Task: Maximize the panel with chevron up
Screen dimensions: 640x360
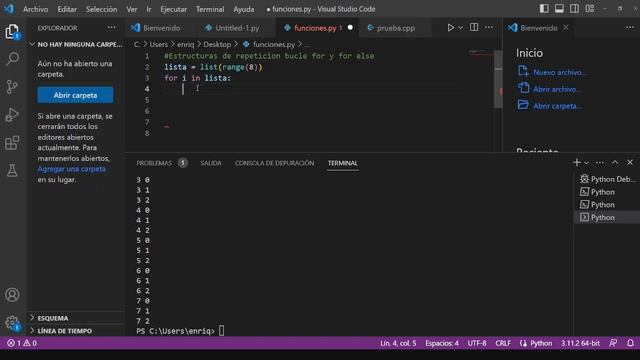Action: pos(615,162)
